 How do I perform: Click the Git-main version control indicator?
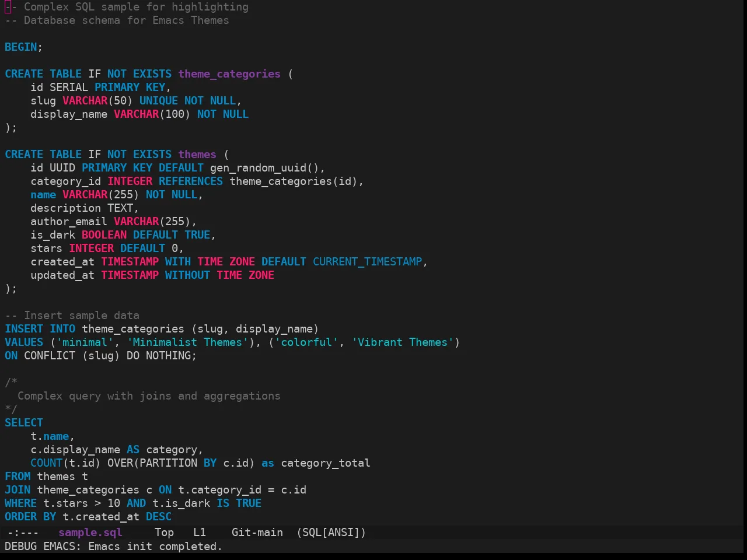click(257, 533)
